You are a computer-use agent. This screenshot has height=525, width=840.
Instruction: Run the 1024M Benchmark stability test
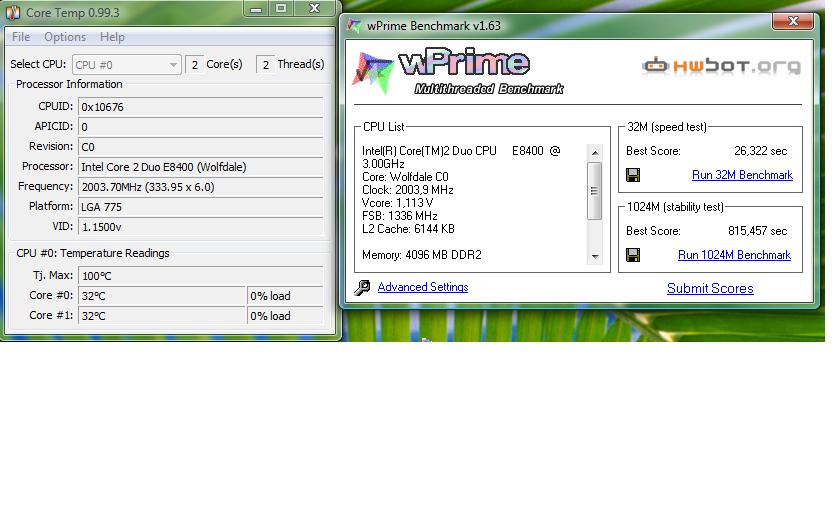coord(734,255)
